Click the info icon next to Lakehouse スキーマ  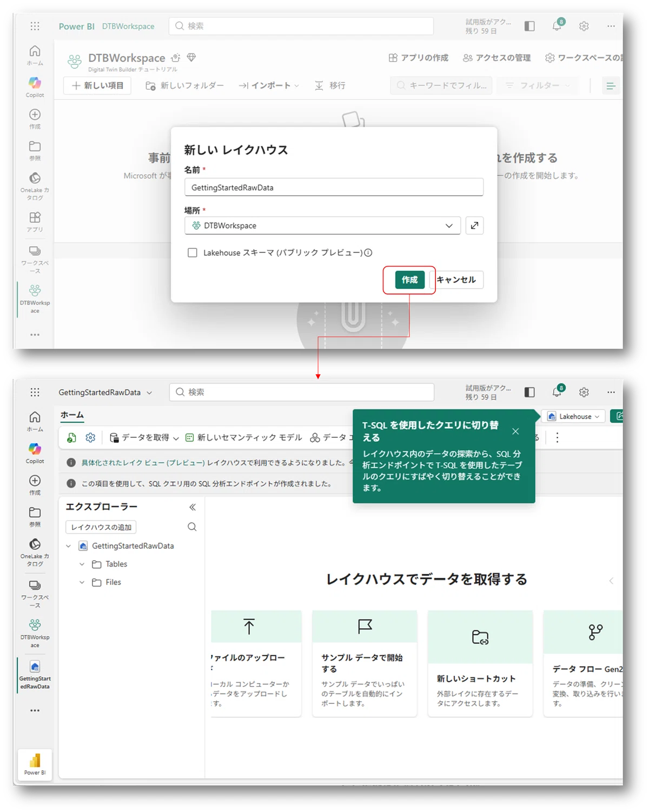tap(368, 252)
